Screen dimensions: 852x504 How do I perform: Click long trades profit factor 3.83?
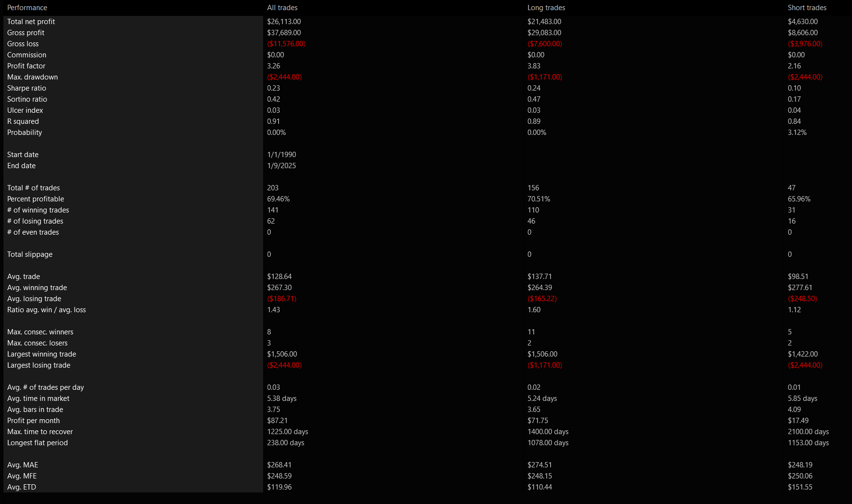(x=534, y=66)
